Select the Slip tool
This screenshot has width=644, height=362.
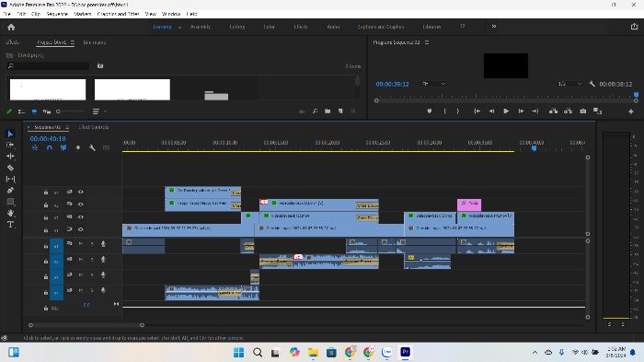pyautogui.click(x=10, y=179)
